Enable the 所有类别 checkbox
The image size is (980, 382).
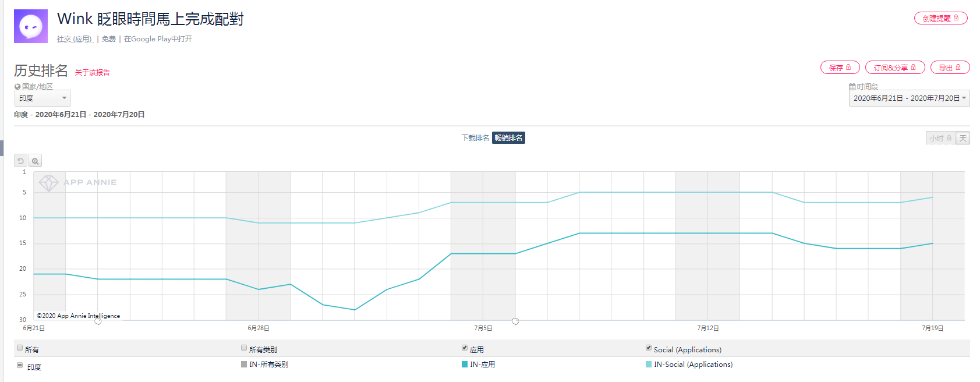(x=244, y=348)
